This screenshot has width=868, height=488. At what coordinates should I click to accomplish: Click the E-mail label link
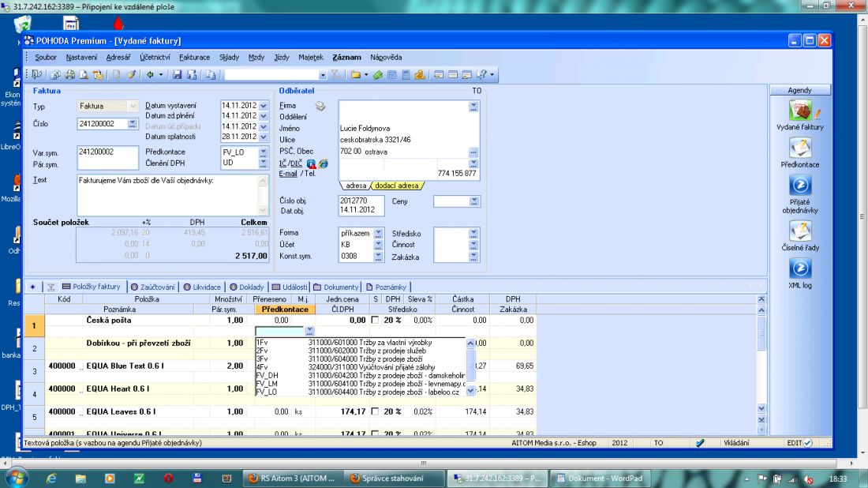288,174
